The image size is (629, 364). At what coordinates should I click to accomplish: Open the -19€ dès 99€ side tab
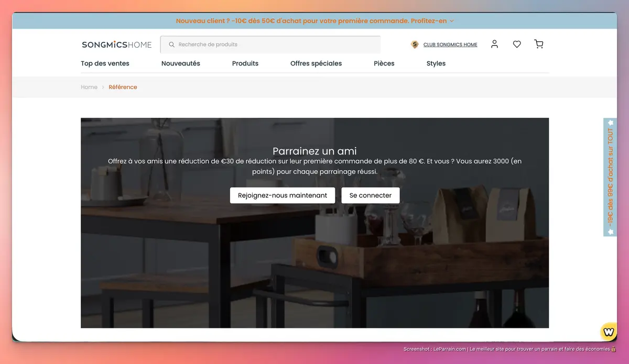pos(610,177)
